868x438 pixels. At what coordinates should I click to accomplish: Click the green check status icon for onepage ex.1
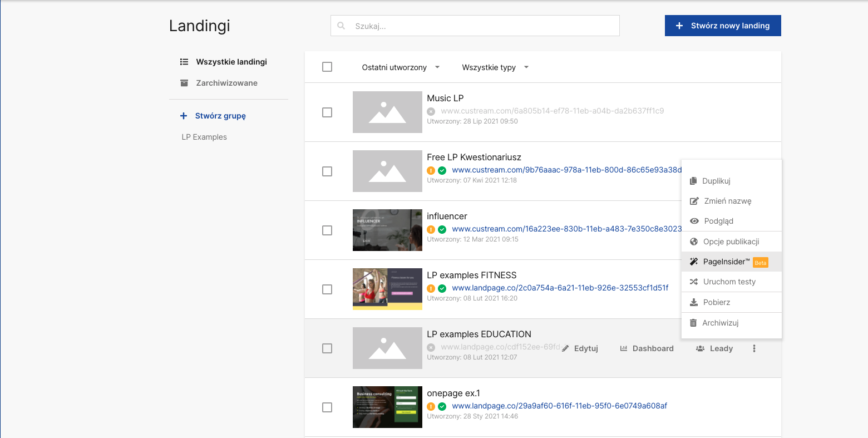point(442,406)
